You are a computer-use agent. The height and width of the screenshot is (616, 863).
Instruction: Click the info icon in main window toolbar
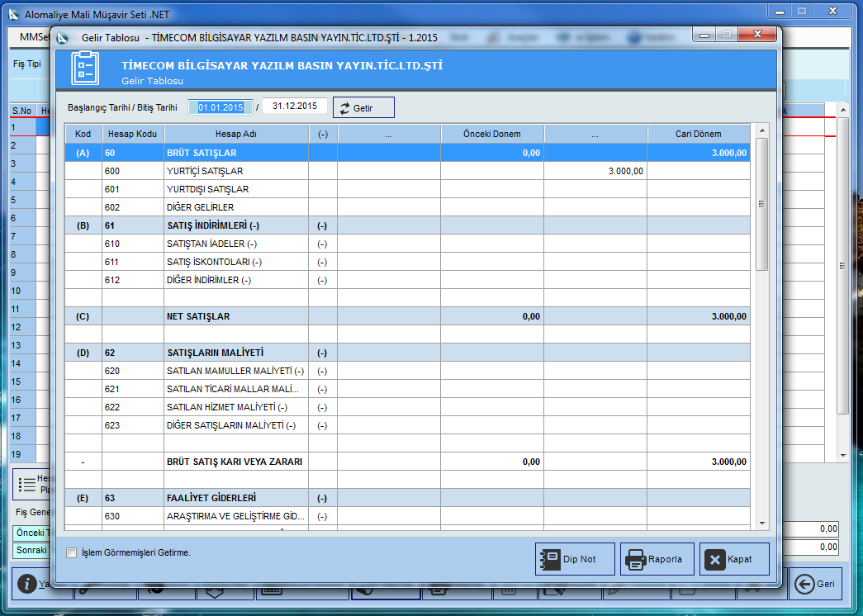click(x=26, y=584)
